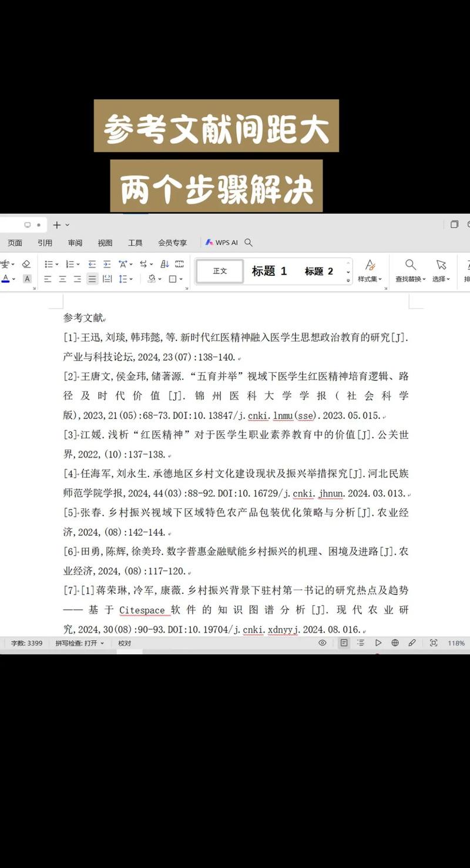Click the clear formatting eraser icon
The image size is (470, 868).
[x=26, y=264]
